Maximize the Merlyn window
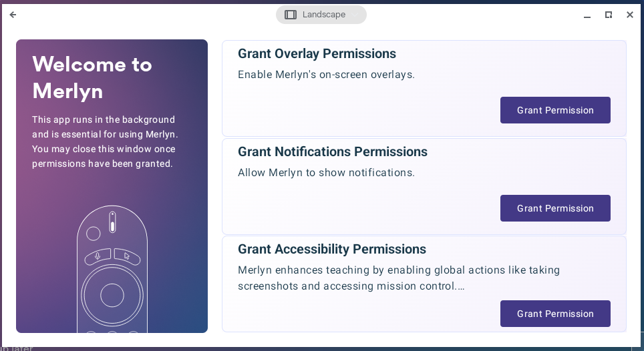644x351 pixels. [609, 15]
